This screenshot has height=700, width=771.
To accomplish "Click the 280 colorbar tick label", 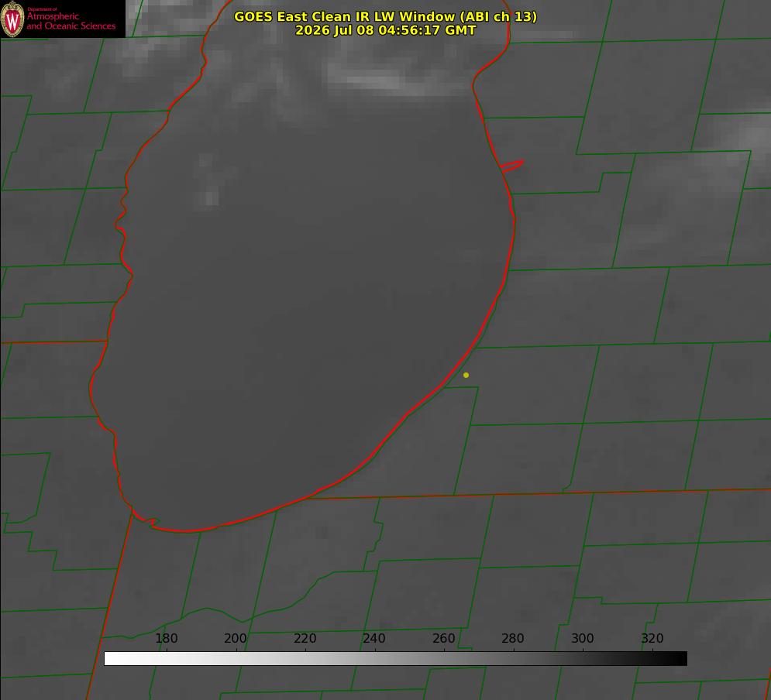I will point(513,638).
